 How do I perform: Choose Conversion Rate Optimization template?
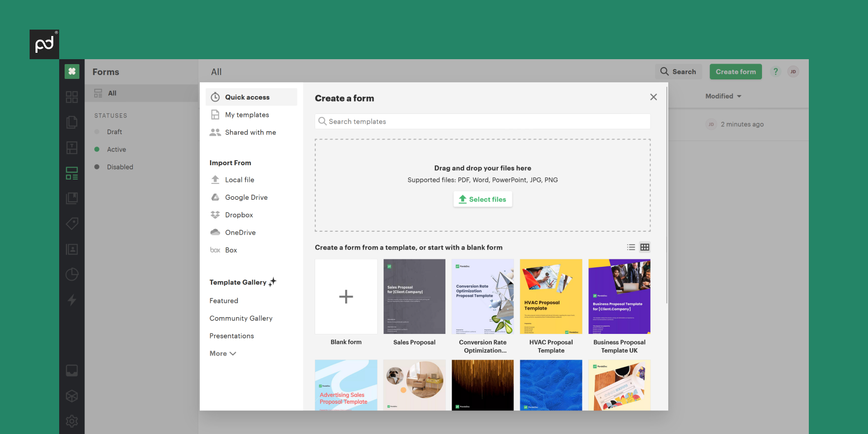pyautogui.click(x=483, y=296)
